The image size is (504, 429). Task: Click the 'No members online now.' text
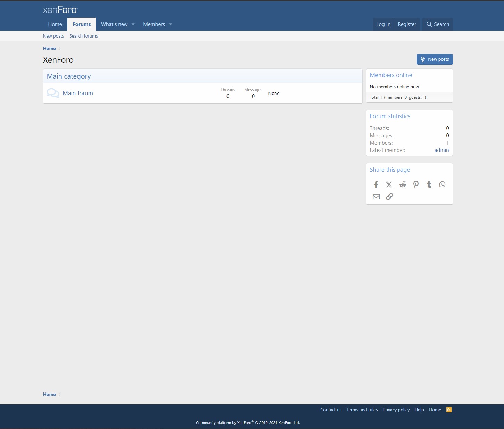pos(395,87)
